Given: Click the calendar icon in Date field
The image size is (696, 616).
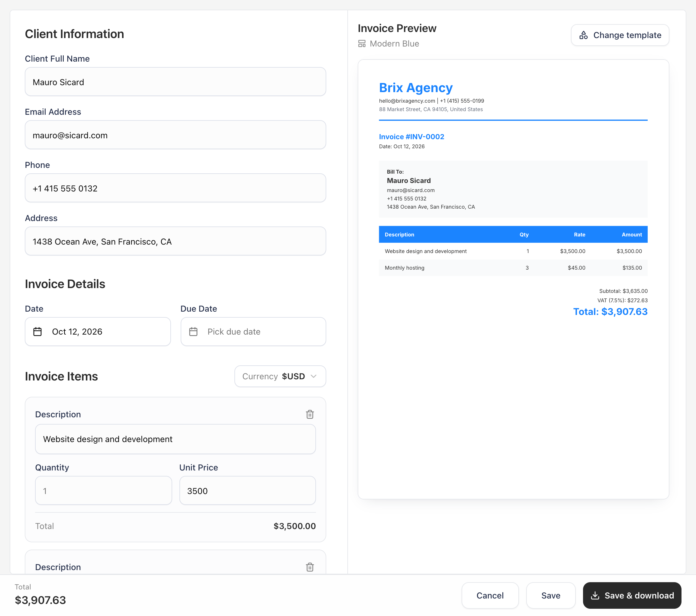Looking at the screenshot, I should pos(37,332).
